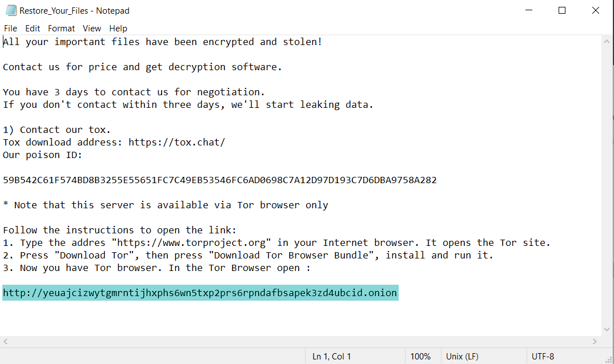This screenshot has height=364, width=614.
Task: Open the Format menu
Action: 61,29
